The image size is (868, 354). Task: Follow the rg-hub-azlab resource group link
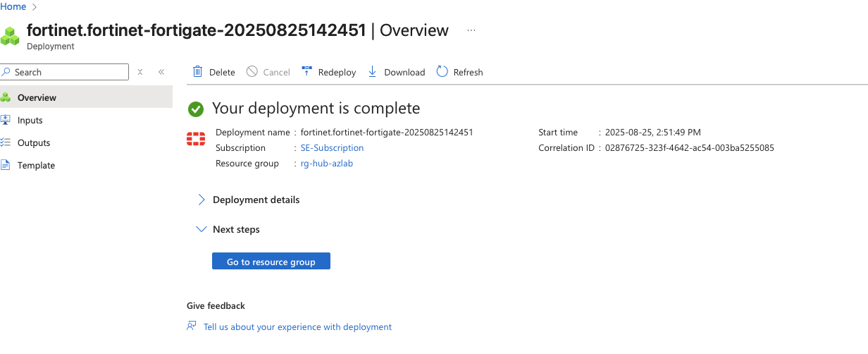[326, 164]
